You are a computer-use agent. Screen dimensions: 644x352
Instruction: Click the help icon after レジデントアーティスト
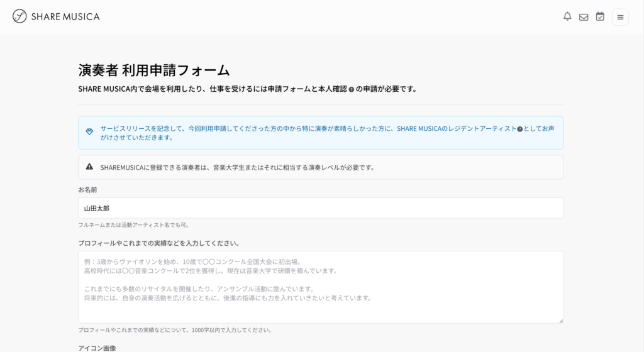point(520,128)
